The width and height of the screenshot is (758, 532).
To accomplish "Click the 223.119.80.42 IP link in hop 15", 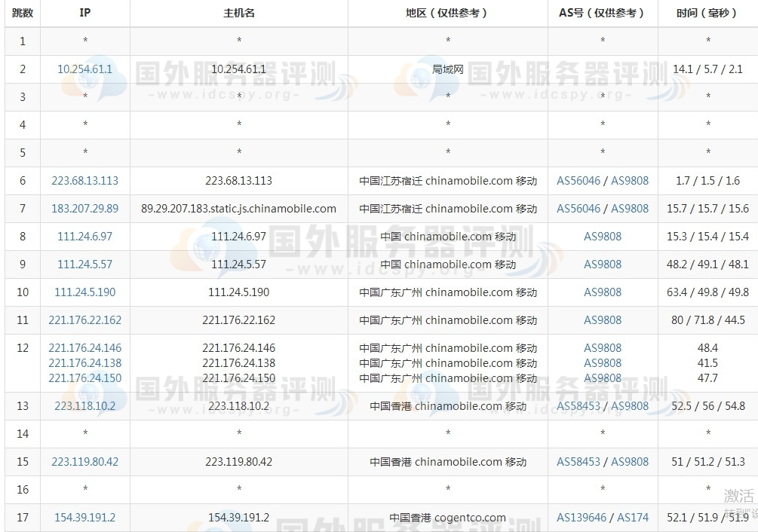I will click(x=84, y=462).
